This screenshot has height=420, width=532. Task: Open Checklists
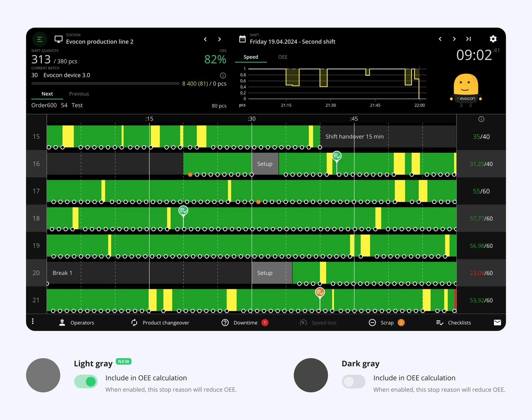click(x=453, y=323)
